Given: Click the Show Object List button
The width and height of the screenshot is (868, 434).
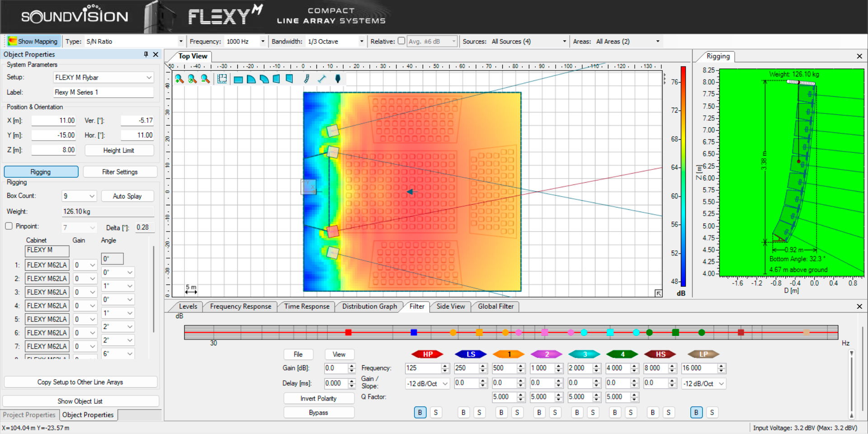Looking at the screenshot, I should (x=80, y=401).
